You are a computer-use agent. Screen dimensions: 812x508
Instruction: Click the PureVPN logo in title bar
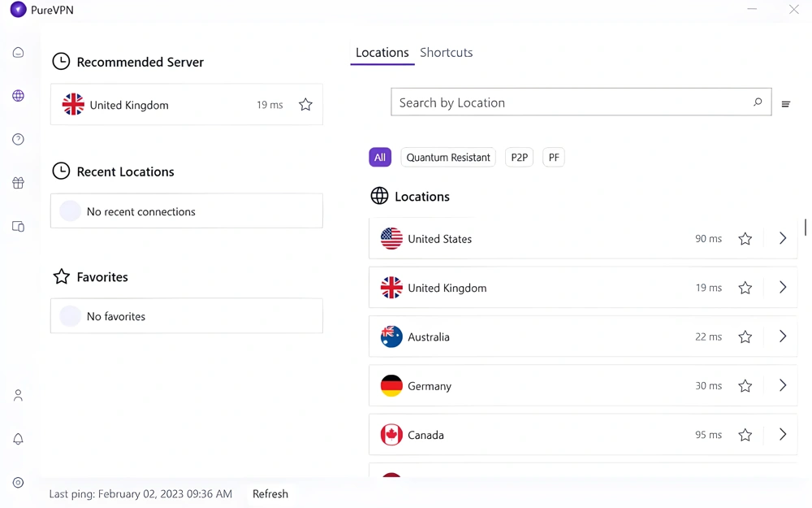[x=18, y=9]
